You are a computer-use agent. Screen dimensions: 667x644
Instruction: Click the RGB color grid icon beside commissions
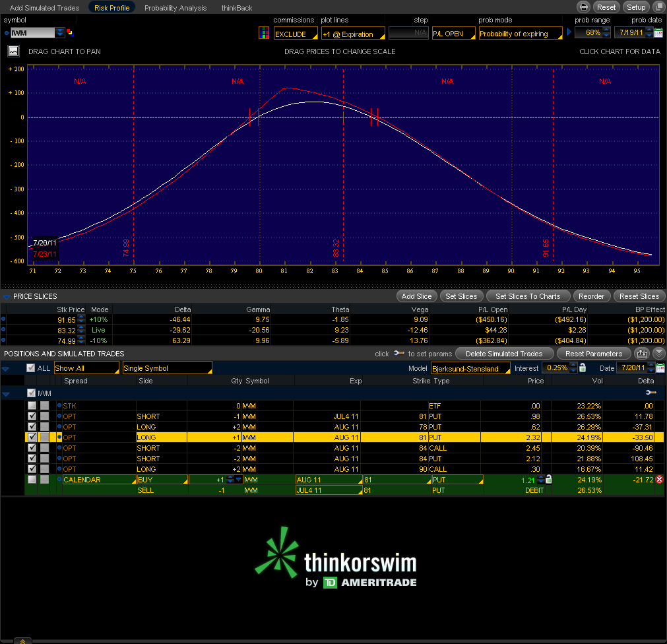(x=264, y=33)
